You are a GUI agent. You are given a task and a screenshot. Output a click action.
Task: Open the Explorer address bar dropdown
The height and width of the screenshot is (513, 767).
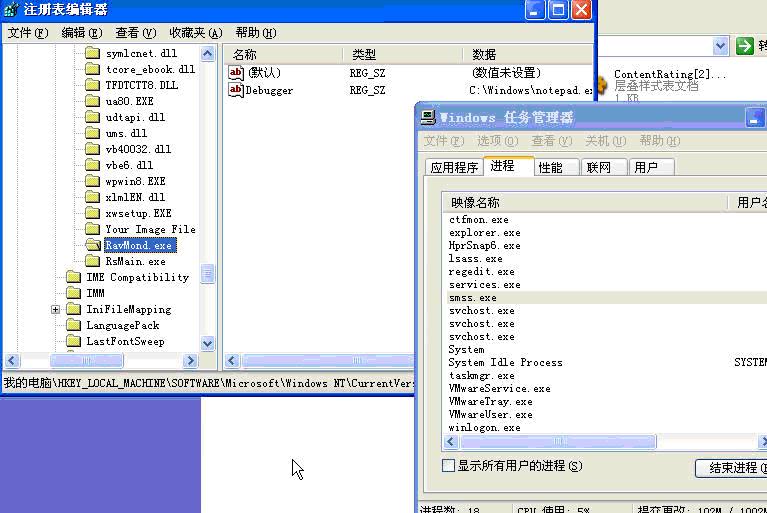tap(720, 46)
